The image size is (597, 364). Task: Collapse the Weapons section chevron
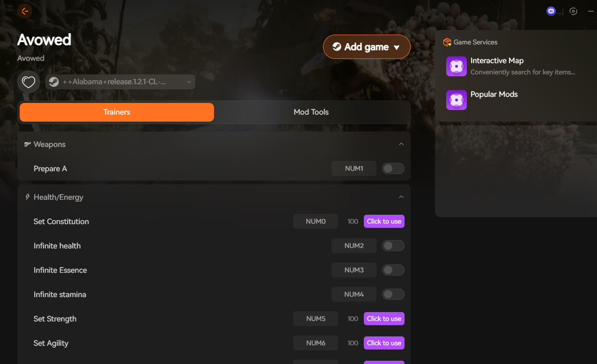[x=401, y=144]
